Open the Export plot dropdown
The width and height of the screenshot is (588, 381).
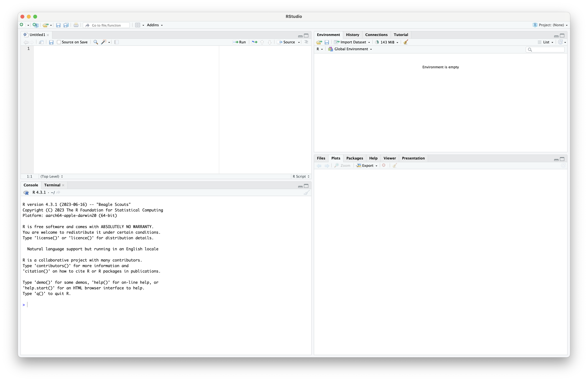[367, 166]
